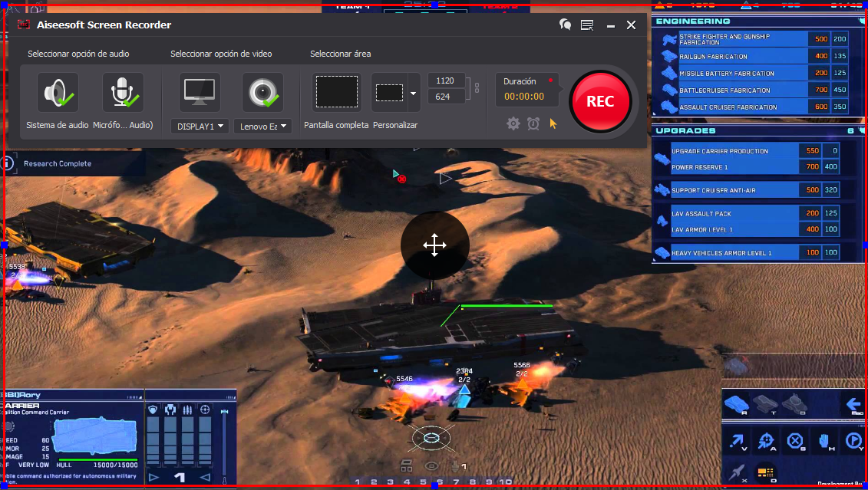Select control group 10
Screen dimensions: 868x490
(x=506, y=482)
